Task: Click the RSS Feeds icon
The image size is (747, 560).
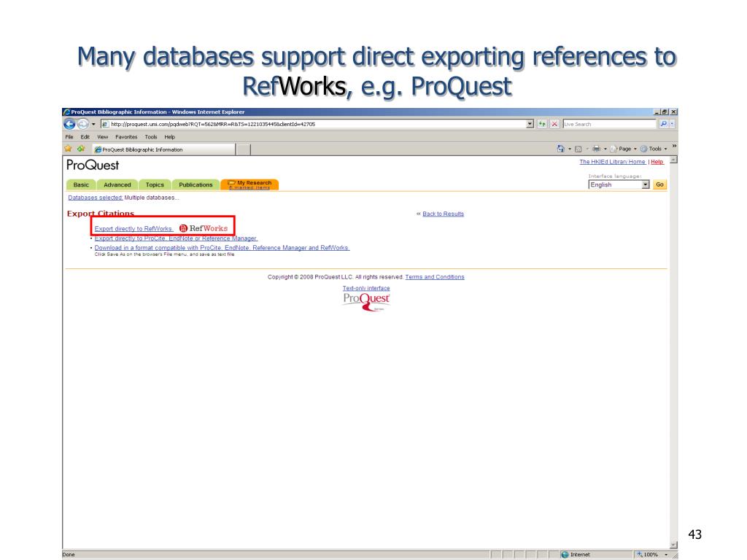Action: 578,149
